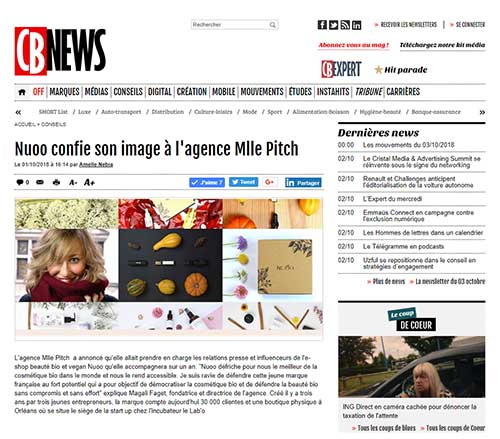Open the MARQUES menu item
Screen dimensions: 500x439
click(64, 92)
